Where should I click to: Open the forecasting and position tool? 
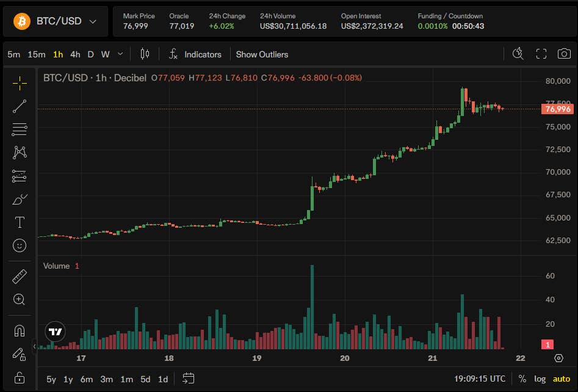[x=20, y=176]
